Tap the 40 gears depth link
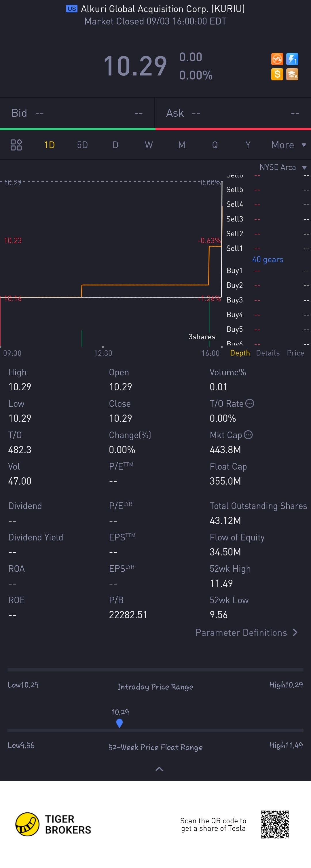 pyautogui.click(x=268, y=260)
